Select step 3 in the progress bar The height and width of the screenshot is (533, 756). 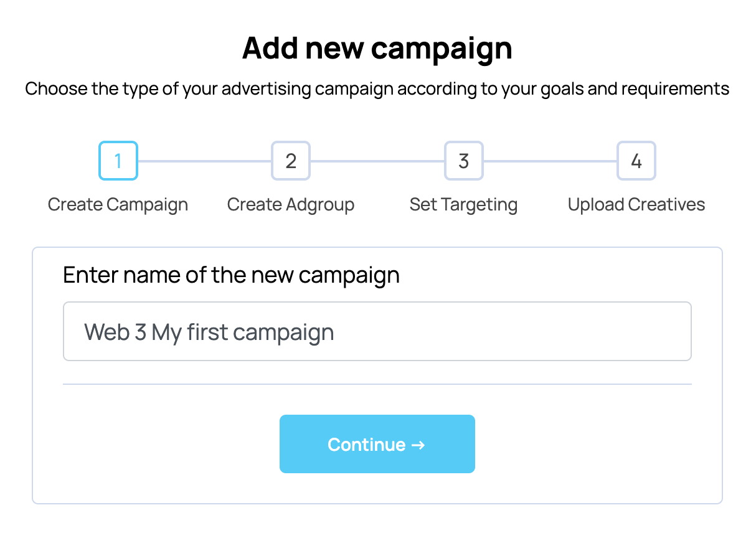463,161
